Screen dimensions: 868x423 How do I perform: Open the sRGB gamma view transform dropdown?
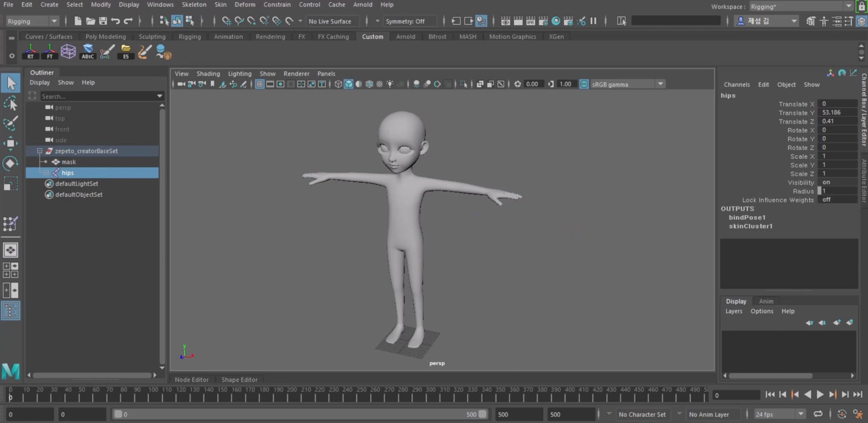[x=660, y=84]
